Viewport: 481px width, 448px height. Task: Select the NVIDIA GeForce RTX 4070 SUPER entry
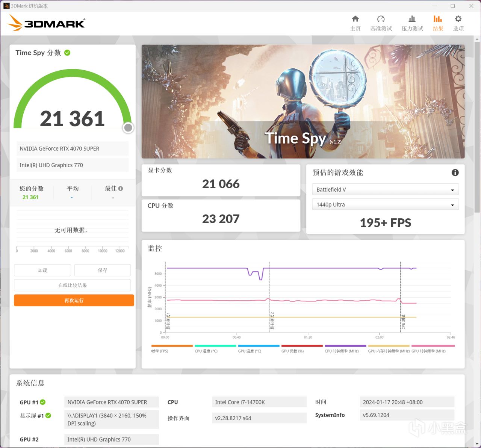(73, 148)
